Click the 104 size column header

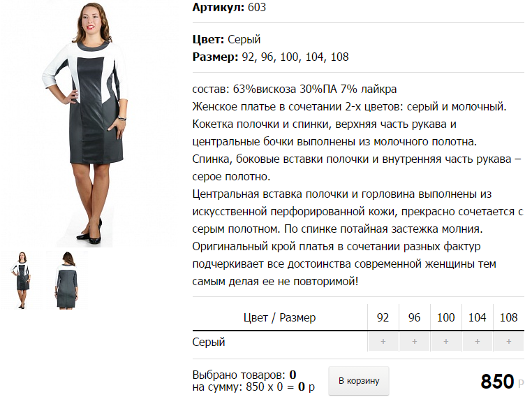[x=478, y=317]
